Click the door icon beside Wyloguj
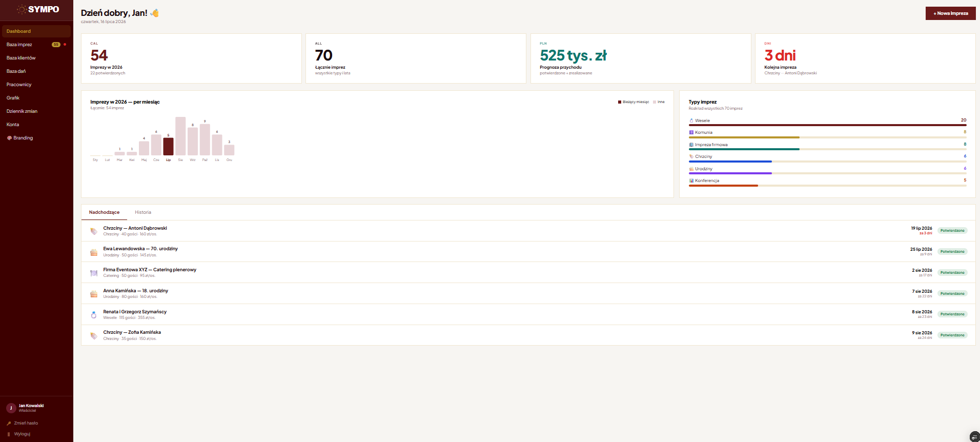980x442 pixels. coord(9,434)
